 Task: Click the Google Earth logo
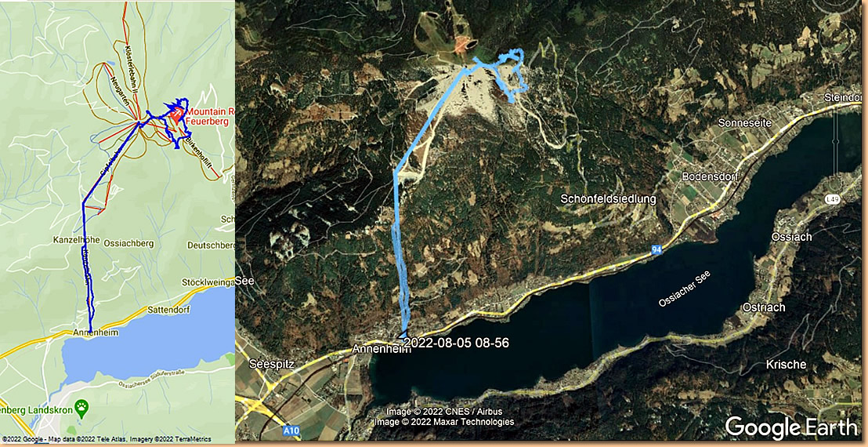791,427
